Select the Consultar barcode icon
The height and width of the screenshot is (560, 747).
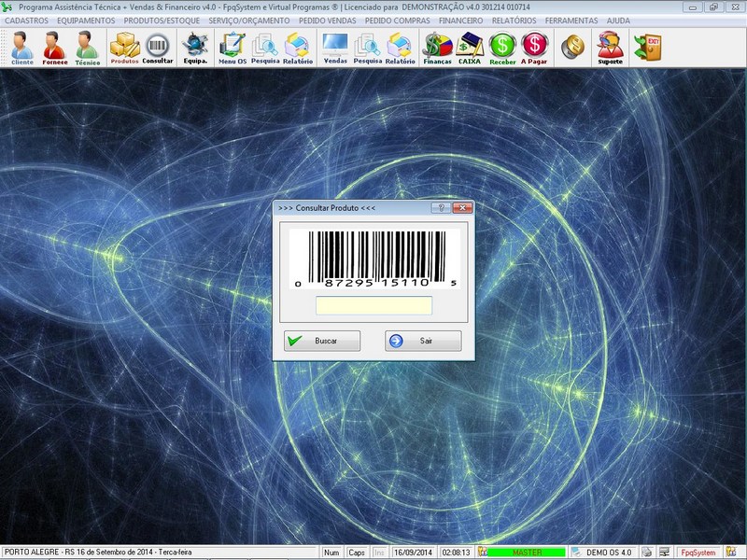point(158,48)
